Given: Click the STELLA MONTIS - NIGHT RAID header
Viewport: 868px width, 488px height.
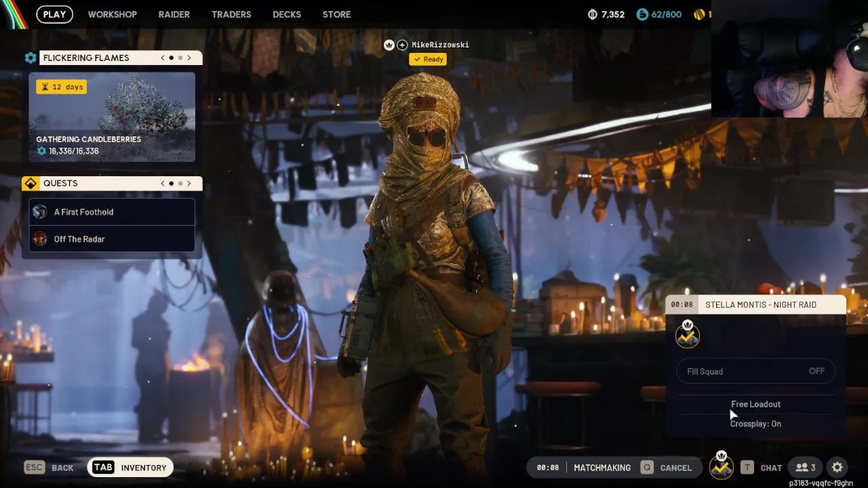Looking at the screenshot, I should point(761,304).
